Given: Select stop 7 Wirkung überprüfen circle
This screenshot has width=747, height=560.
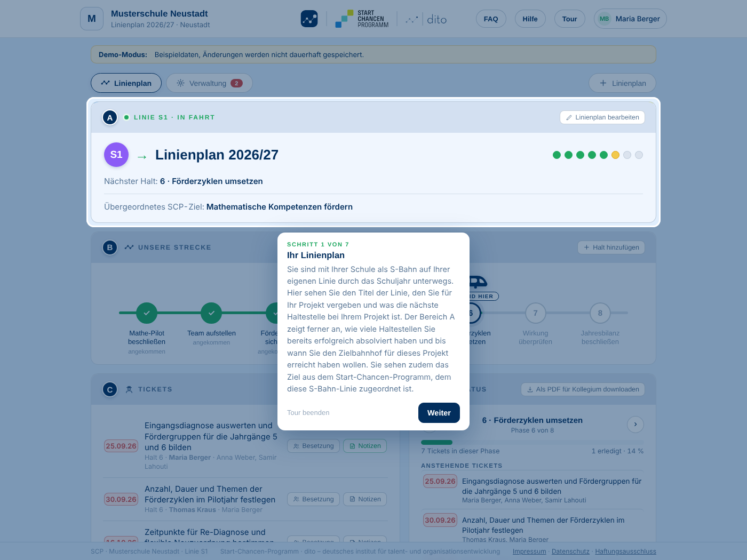Looking at the screenshot, I should 536,313.
